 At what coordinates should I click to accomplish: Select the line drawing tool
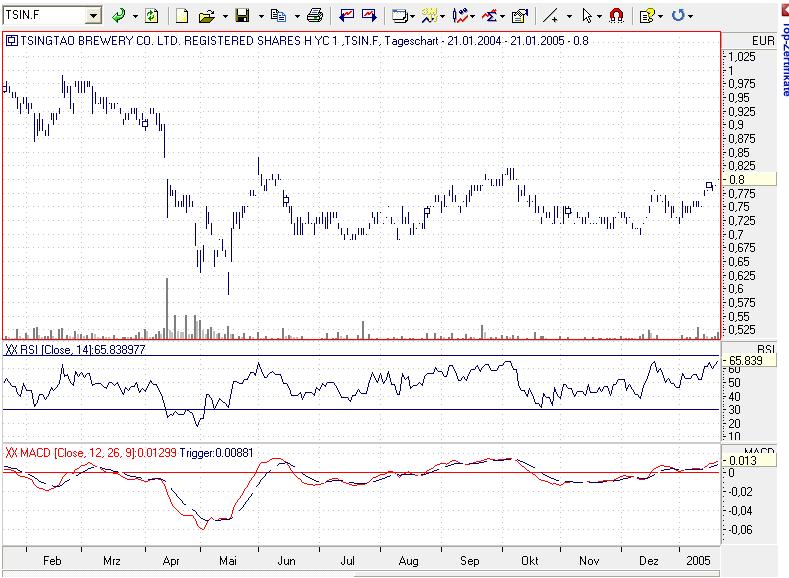[x=550, y=16]
